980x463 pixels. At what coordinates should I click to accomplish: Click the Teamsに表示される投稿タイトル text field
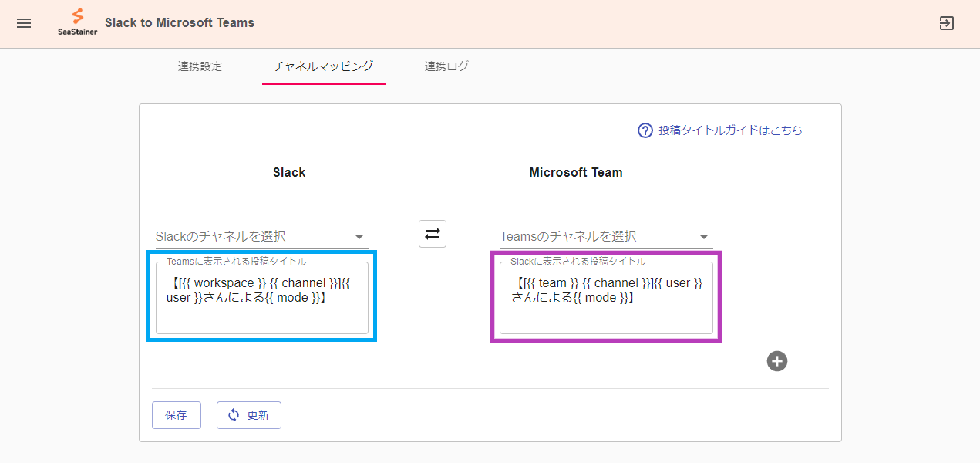(261, 298)
